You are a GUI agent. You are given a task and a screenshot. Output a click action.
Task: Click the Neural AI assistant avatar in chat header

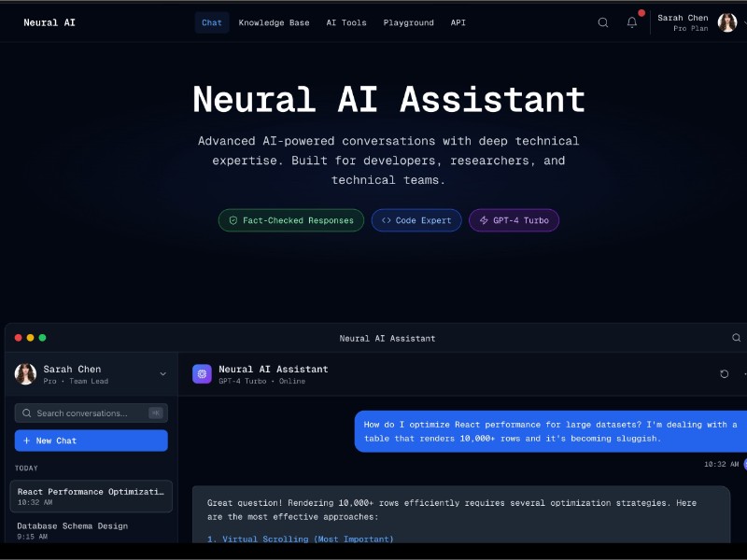coord(202,373)
